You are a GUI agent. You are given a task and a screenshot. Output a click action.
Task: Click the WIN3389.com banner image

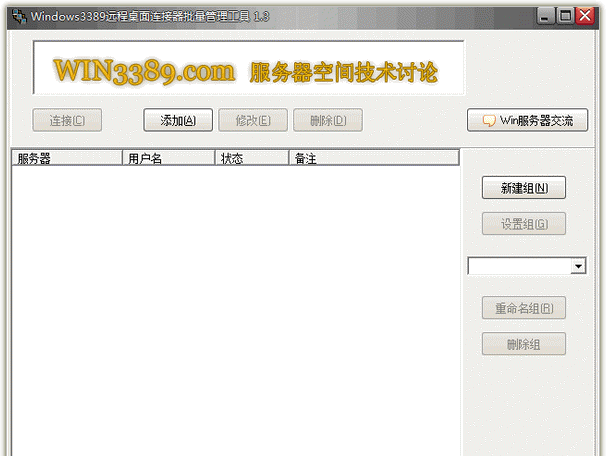click(248, 69)
